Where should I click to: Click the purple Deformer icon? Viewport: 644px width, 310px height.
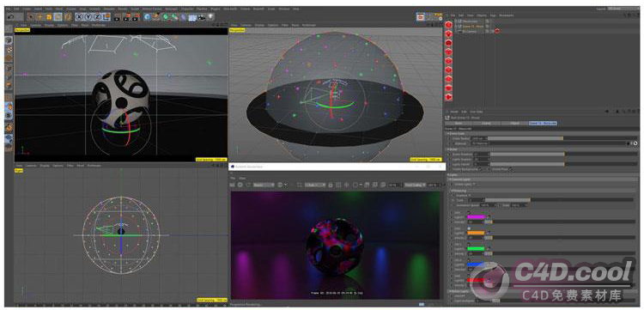point(184,17)
